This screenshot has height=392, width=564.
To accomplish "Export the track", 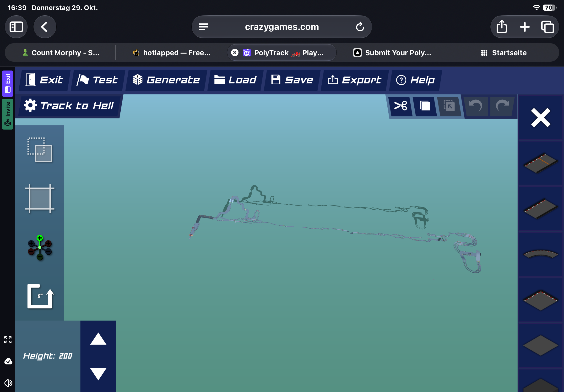I will click(x=355, y=80).
